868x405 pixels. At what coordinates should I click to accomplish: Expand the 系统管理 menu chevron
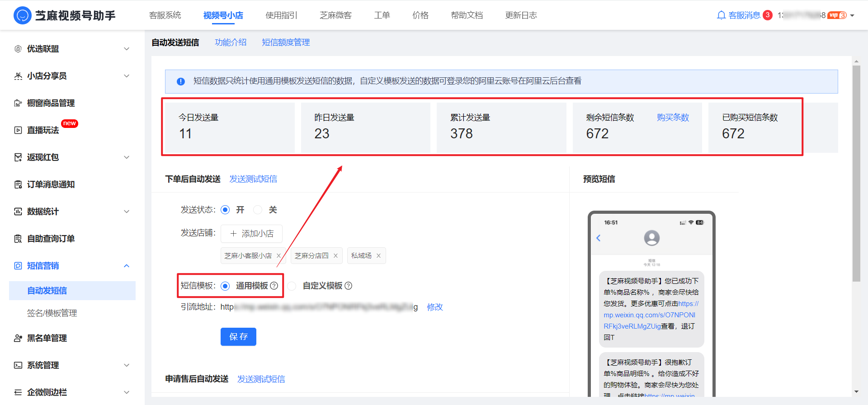coord(127,365)
